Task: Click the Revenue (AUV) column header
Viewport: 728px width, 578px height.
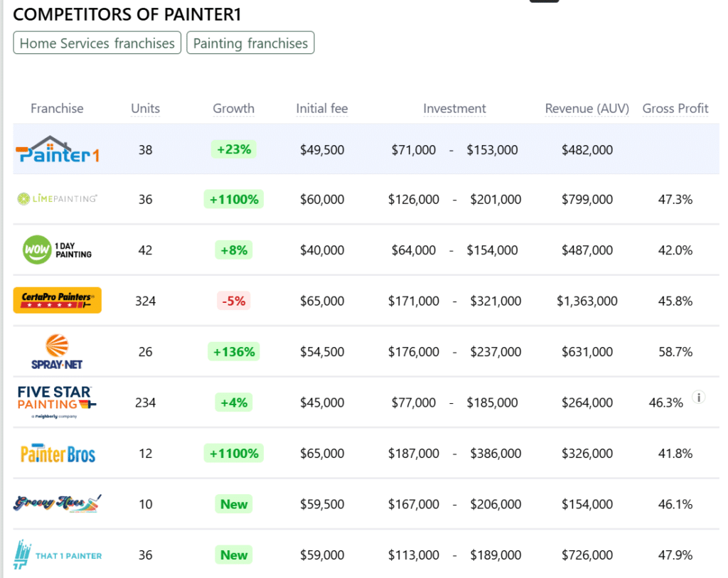Action: point(587,109)
